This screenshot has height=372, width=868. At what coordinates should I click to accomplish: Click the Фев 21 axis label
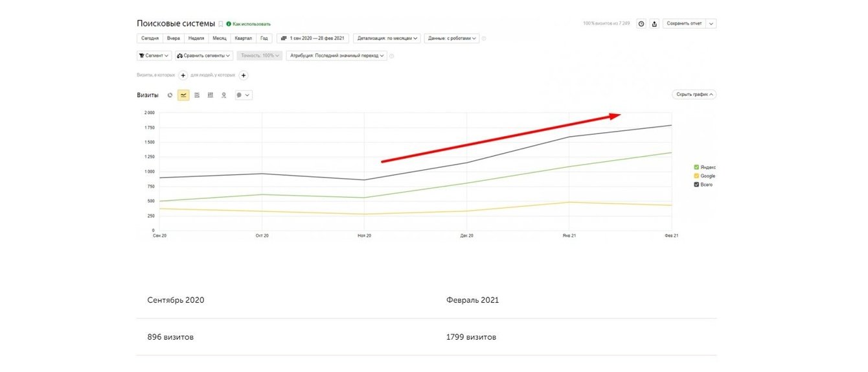[672, 236]
